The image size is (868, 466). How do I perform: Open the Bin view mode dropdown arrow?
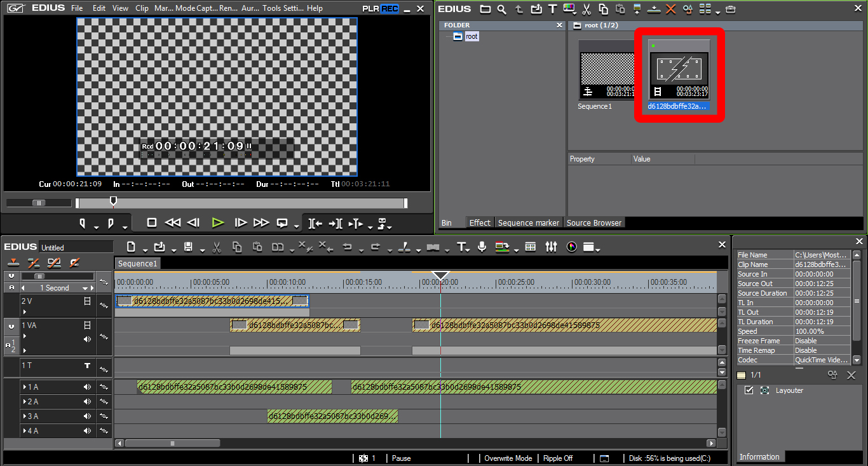tap(717, 11)
